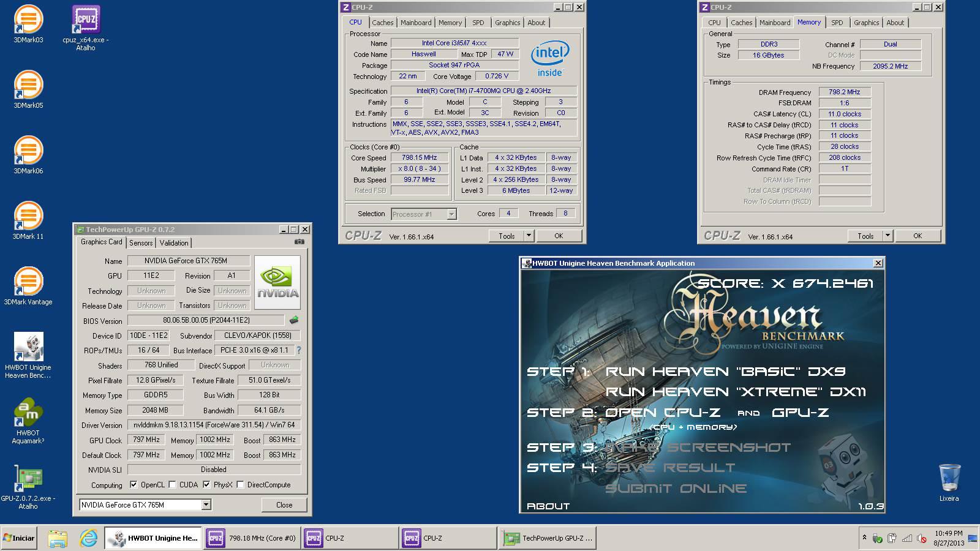980x551 pixels.
Task: Switch to Sensors tab in GPU-Z
Action: (x=141, y=243)
